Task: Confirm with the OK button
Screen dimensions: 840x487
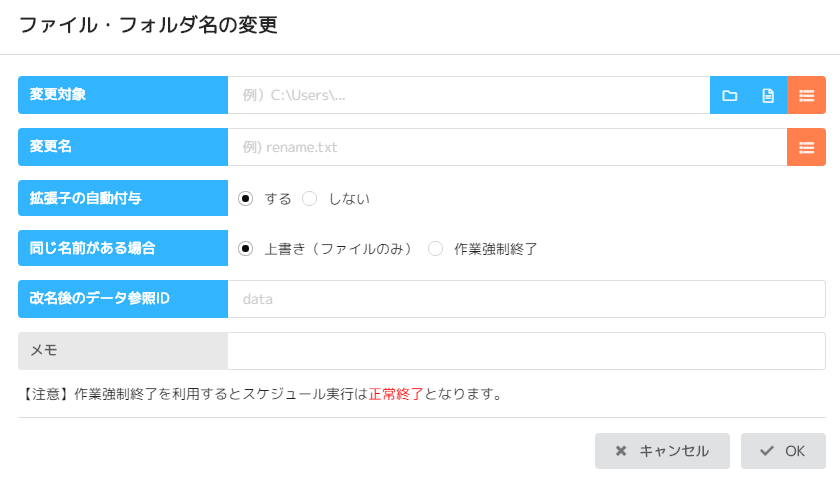Action: tap(783, 451)
